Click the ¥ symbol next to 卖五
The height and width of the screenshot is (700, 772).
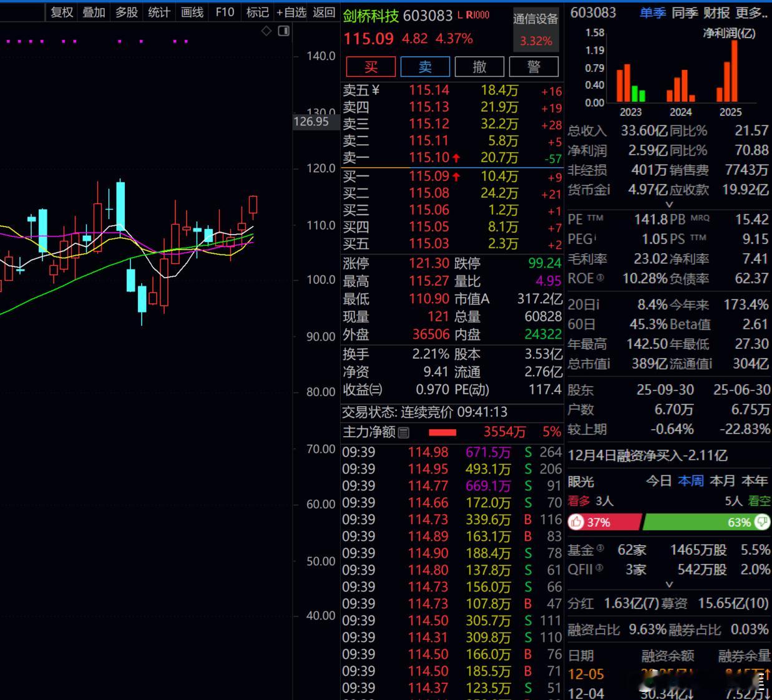tap(376, 90)
